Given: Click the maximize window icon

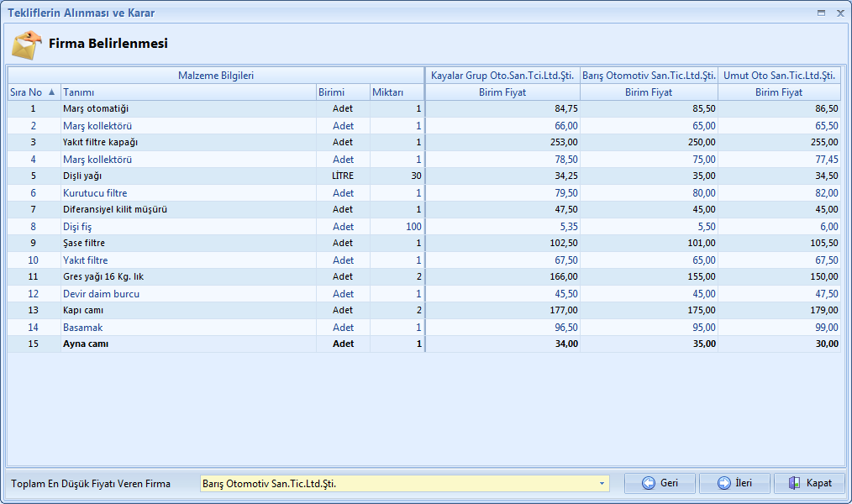Looking at the screenshot, I should tap(821, 13).
